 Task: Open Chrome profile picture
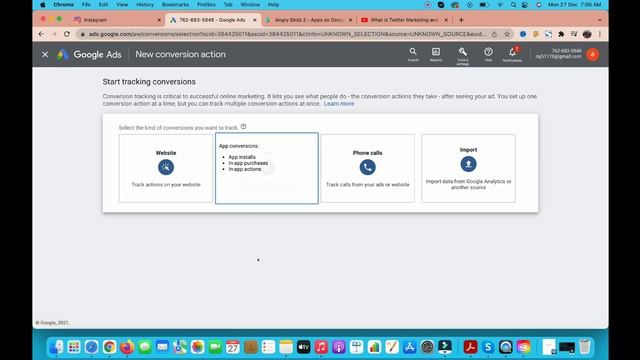coord(587,34)
